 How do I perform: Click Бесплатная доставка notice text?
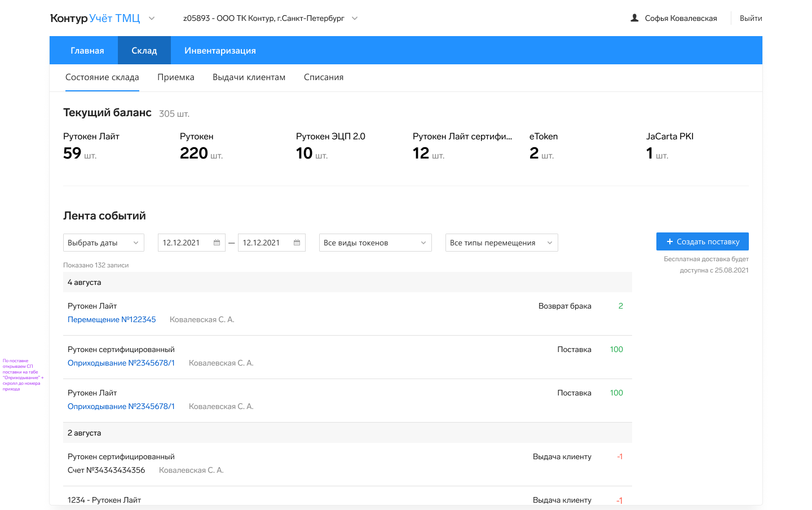[706, 265]
